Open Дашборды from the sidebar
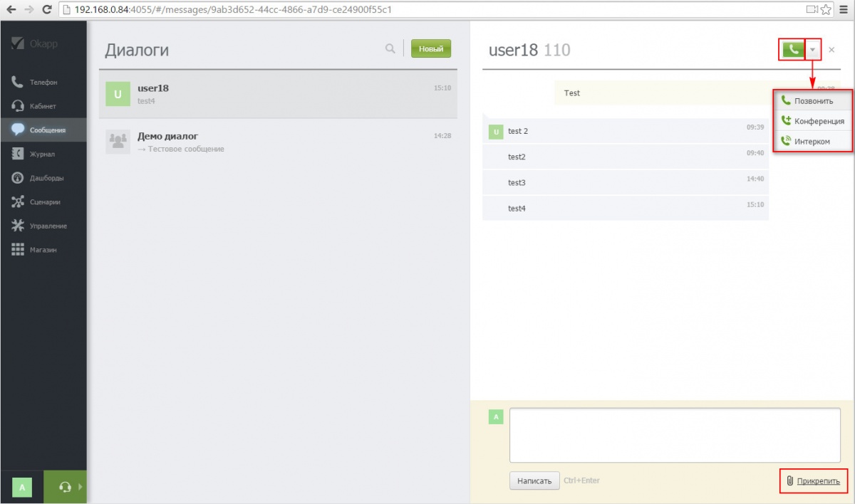Viewport: 855px width, 504px height. (43, 178)
